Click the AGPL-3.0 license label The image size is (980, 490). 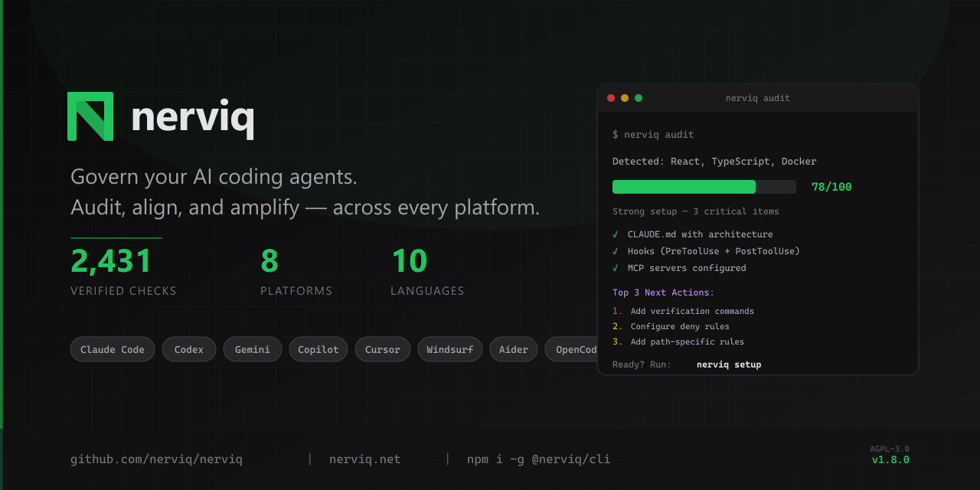(x=890, y=449)
